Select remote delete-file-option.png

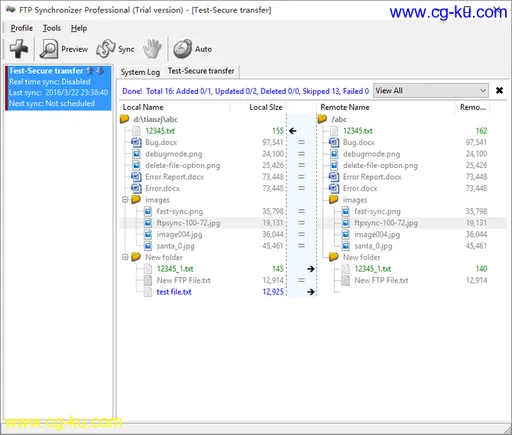click(x=380, y=165)
